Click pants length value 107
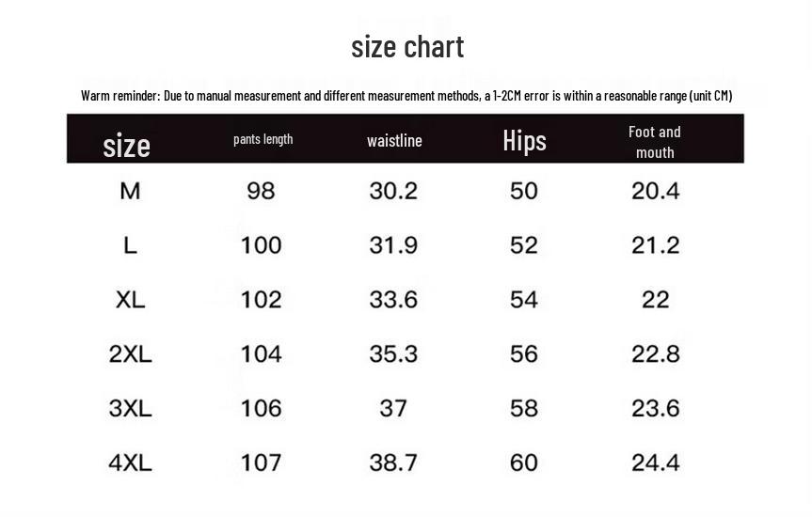Screen dimensions: 812x517 click(261, 462)
